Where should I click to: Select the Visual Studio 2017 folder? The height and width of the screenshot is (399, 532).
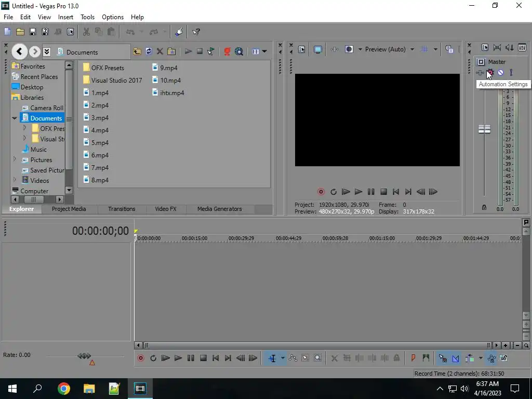[x=112, y=81]
